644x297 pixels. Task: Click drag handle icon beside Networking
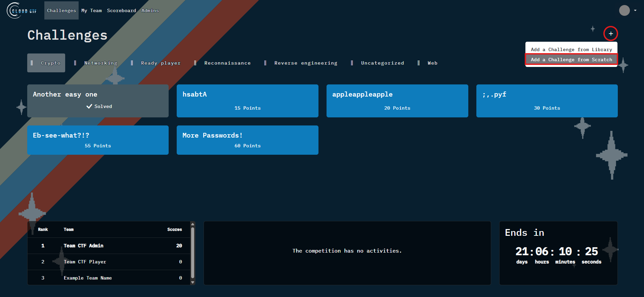click(x=75, y=63)
